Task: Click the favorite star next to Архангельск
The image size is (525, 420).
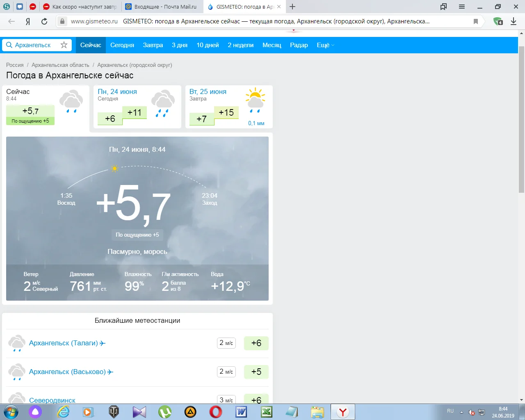Action: pyautogui.click(x=64, y=45)
